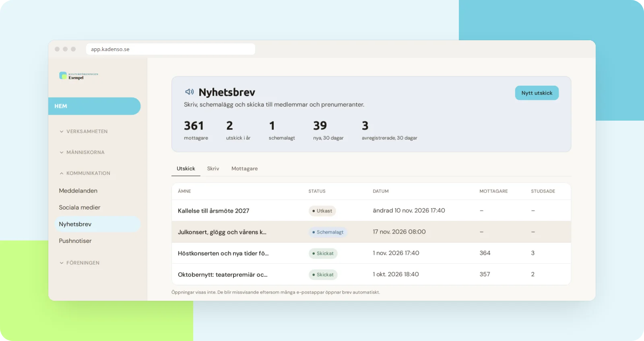
Task: Click the Mottagare column header
Action: (493, 191)
